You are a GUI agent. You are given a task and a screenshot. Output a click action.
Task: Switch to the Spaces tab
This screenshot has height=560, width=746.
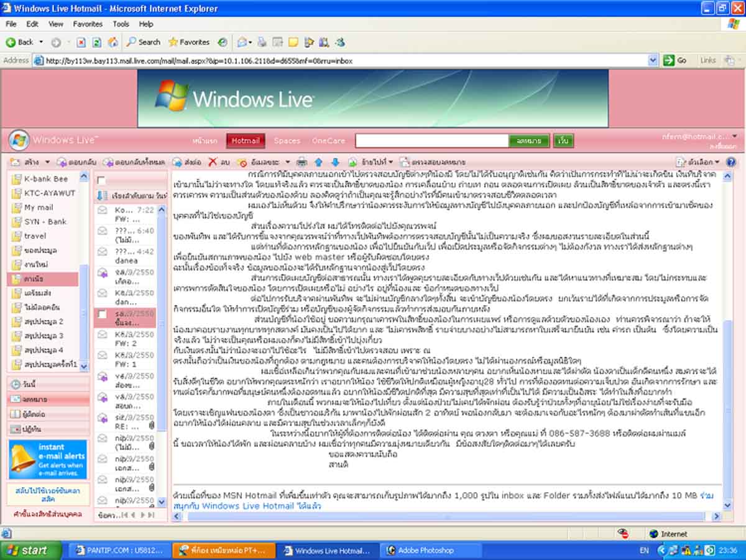tap(287, 140)
